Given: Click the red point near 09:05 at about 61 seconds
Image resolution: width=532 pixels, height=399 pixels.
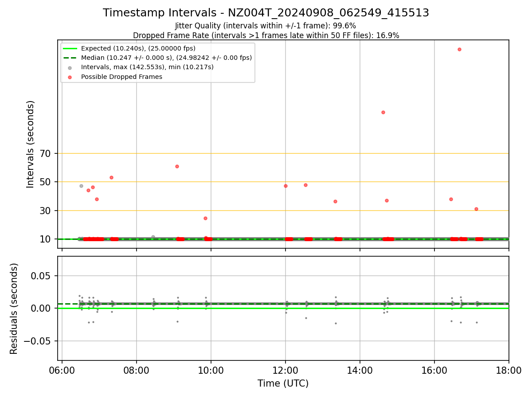Looking at the screenshot, I should tap(177, 166).
